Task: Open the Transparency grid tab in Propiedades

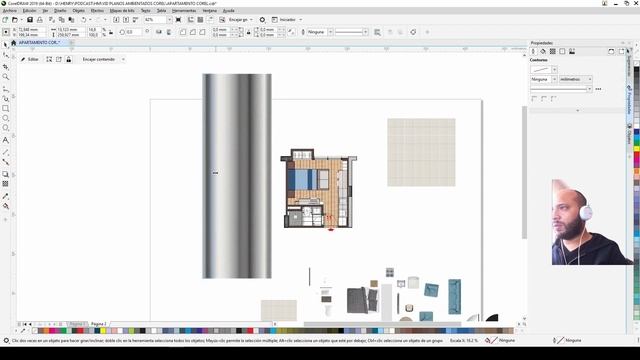Action: (x=553, y=51)
